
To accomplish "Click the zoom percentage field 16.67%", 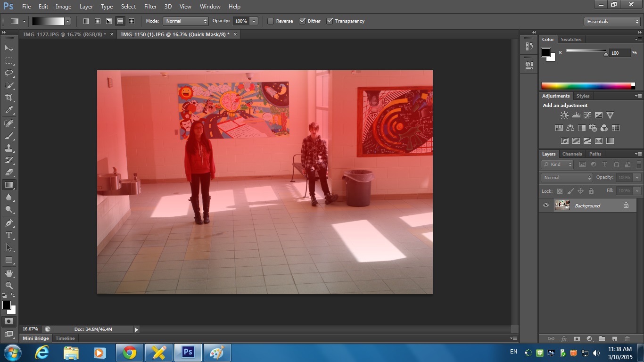I will click(x=31, y=329).
